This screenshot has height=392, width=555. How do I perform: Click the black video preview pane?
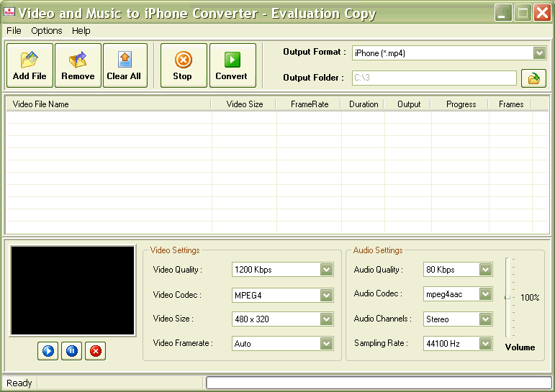(73, 291)
